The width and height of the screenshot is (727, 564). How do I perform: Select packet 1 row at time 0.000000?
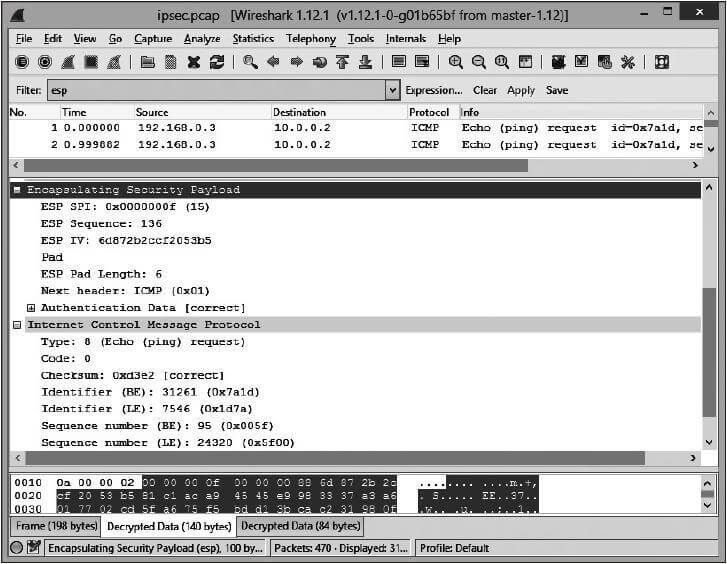356,128
